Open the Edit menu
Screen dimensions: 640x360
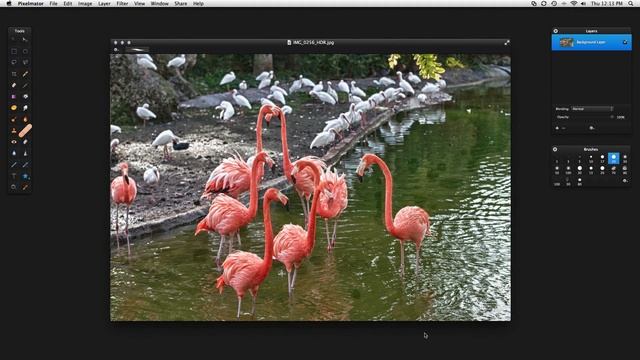click(68, 4)
